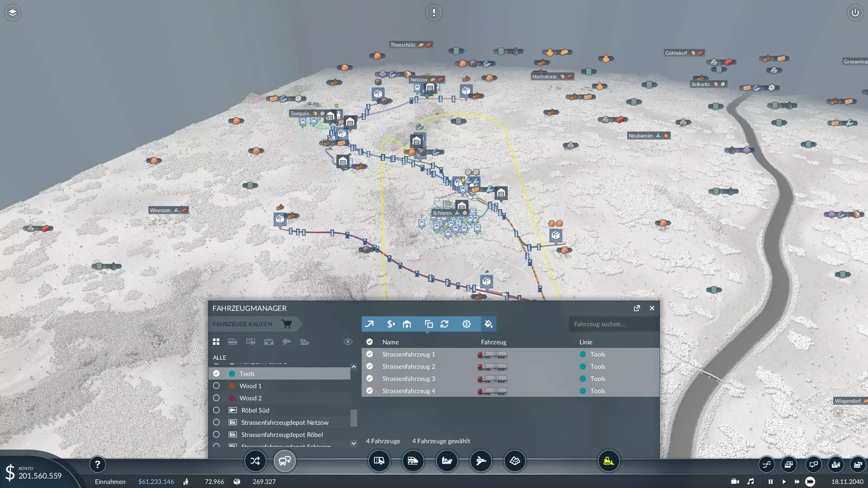Click the sell vehicles dollar icon

coord(391,324)
